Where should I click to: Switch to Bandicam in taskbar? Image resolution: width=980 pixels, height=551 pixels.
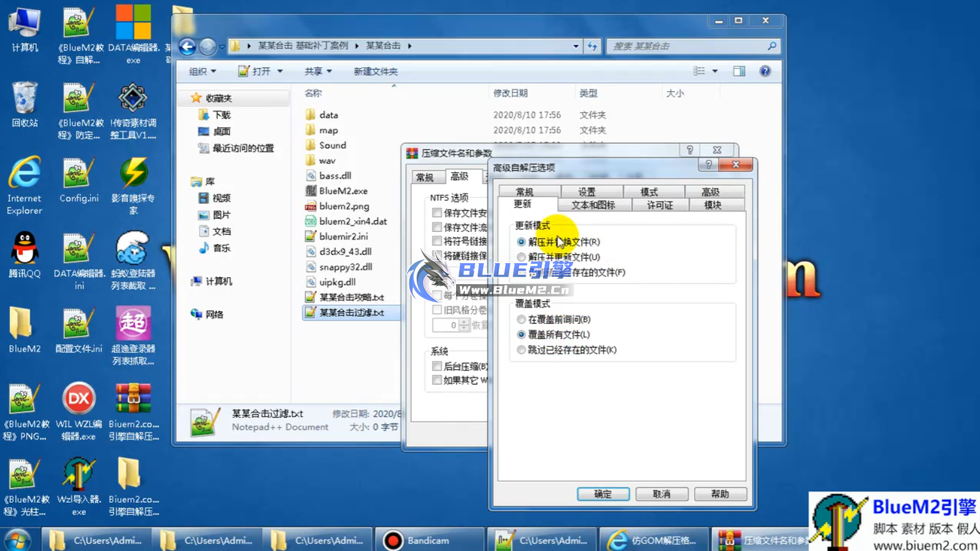(428, 540)
